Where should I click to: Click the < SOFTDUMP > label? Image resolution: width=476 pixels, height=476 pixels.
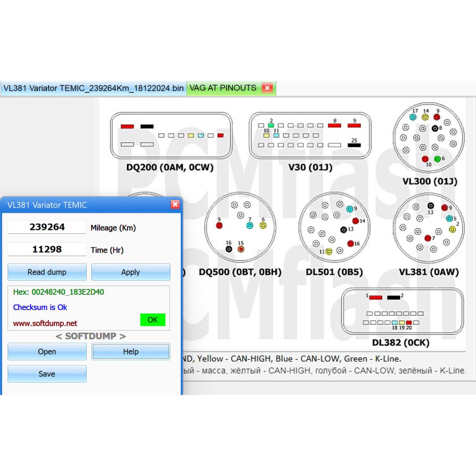click(90, 336)
